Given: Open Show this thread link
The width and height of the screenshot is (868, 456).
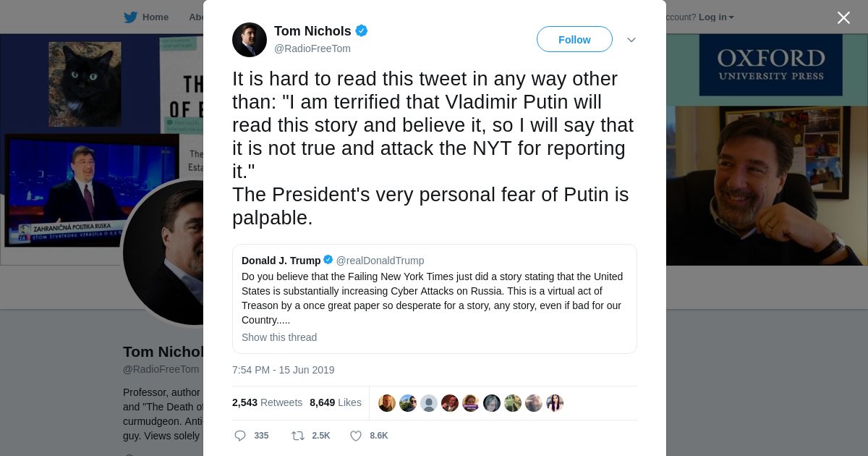Looking at the screenshot, I should [279, 337].
